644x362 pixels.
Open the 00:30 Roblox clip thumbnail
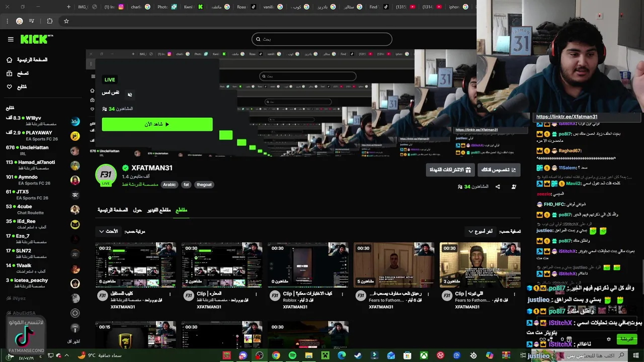[x=308, y=265]
